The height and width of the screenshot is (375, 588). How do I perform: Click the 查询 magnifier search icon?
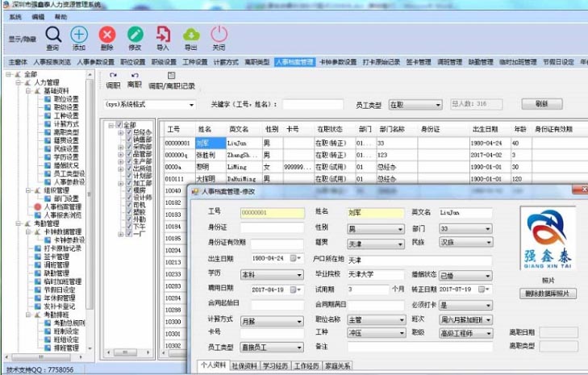[52, 35]
